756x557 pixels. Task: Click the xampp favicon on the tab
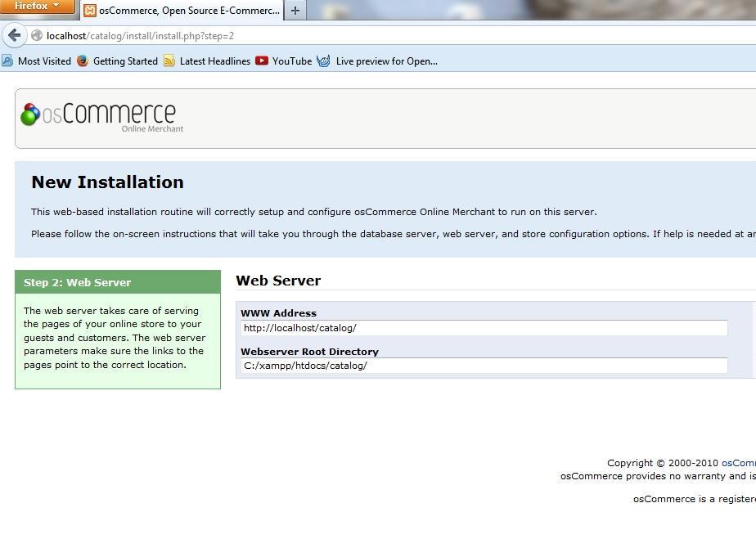point(90,11)
